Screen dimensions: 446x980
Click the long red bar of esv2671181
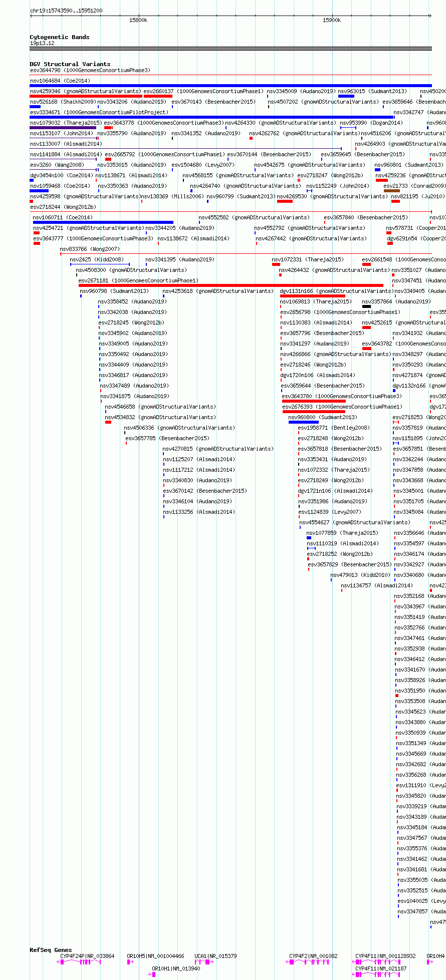click(231, 285)
